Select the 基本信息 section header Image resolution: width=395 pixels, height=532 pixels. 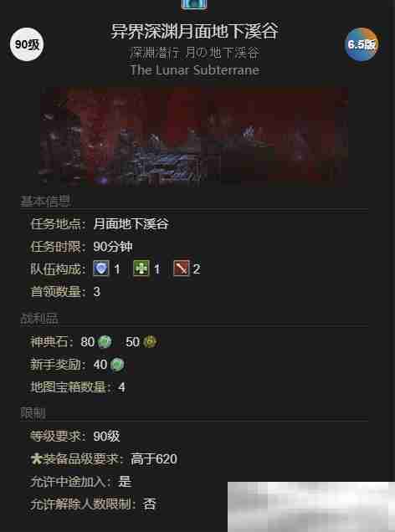[45, 202]
